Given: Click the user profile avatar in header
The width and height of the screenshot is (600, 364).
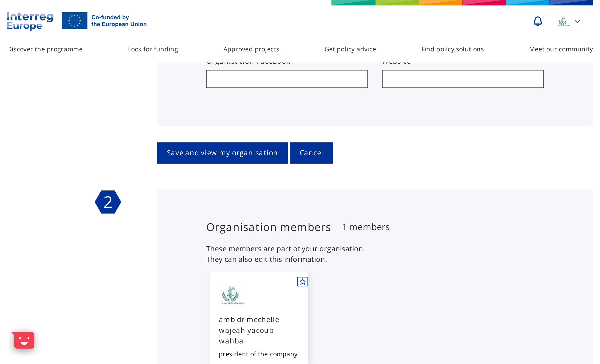Looking at the screenshot, I should pos(563,22).
